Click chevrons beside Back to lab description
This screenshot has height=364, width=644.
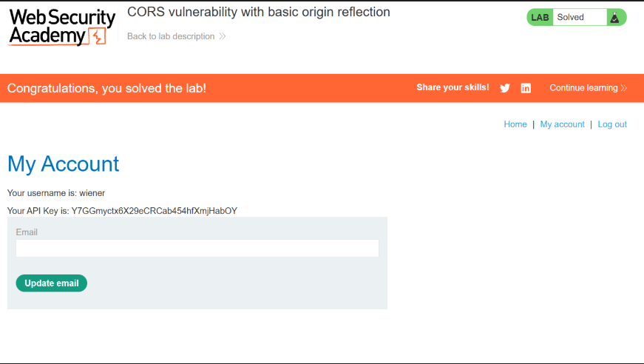pos(223,36)
